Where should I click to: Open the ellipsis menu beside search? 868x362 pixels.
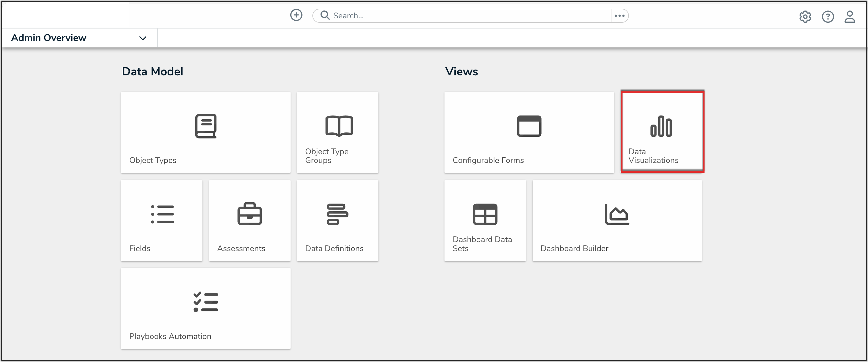(620, 15)
